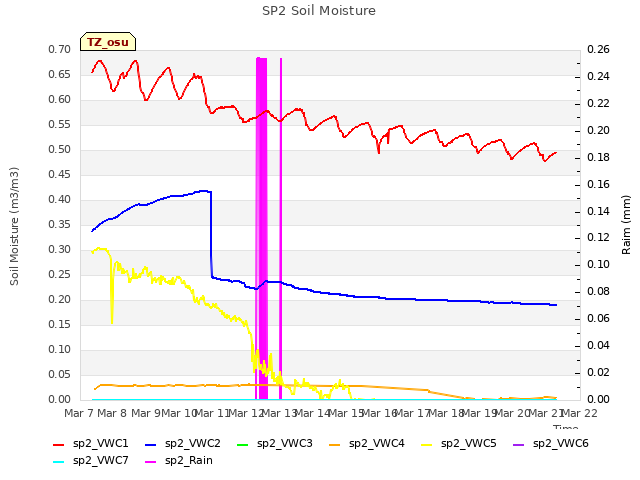The height and width of the screenshot is (480, 640).
Task: Select sp2_VWC7 legend entry
Action: tap(91, 461)
